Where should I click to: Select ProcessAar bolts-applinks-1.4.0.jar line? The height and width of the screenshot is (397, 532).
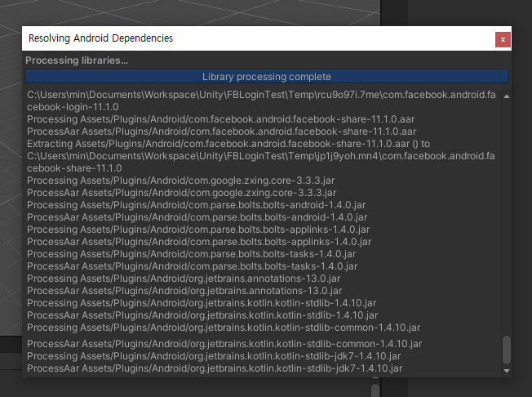(199, 242)
